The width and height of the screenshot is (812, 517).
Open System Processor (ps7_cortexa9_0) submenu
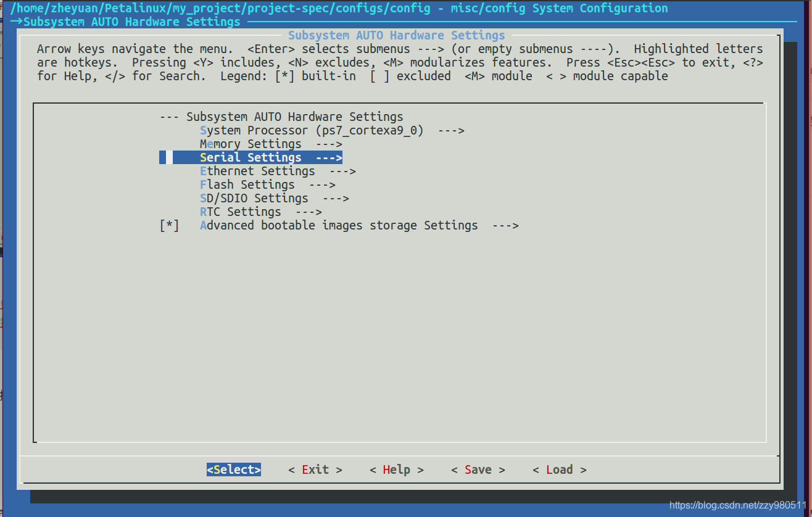point(332,131)
